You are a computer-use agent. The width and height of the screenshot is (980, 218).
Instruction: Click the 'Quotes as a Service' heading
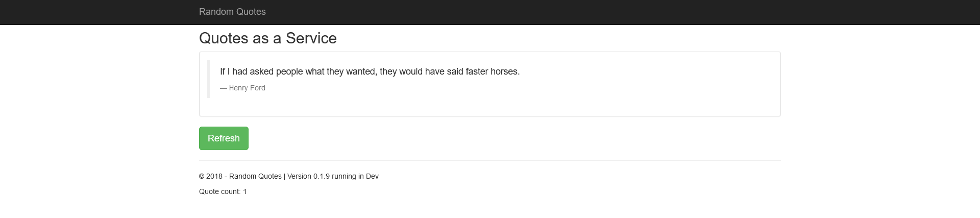point(267,38)
